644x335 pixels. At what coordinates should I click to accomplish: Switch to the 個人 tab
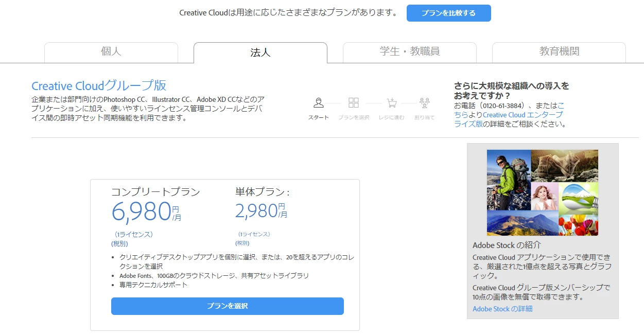click(x=111, y=52)
